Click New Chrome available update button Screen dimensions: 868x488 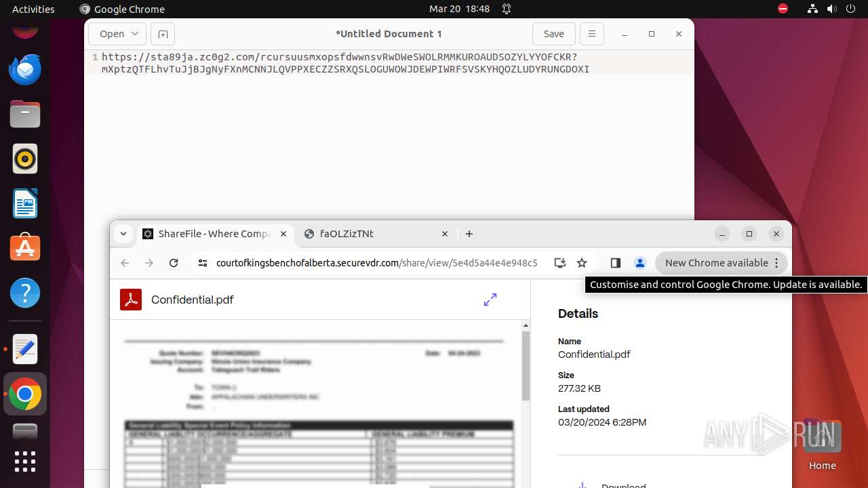[x=722, y=263]
